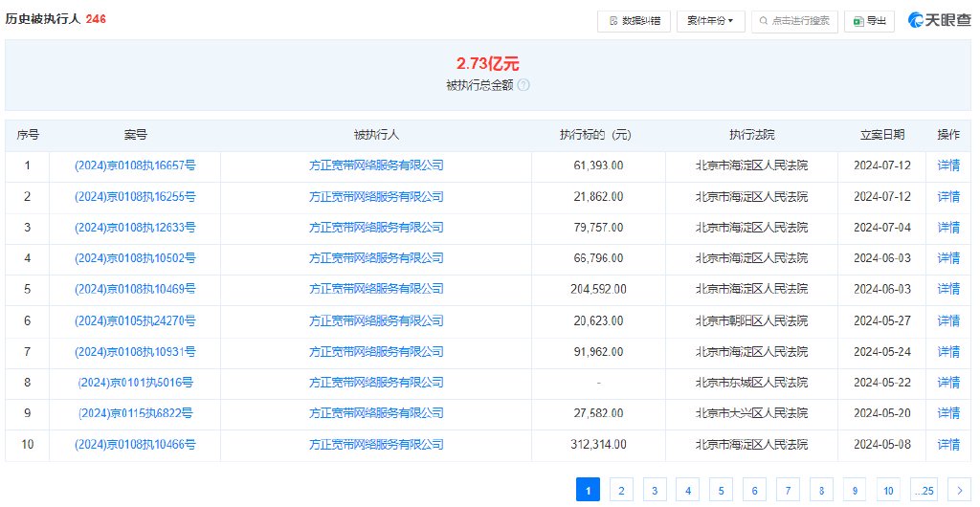The image size is (980, 507).
Task: Open case (2024)京0108执16657号
Action: (135, 165)
